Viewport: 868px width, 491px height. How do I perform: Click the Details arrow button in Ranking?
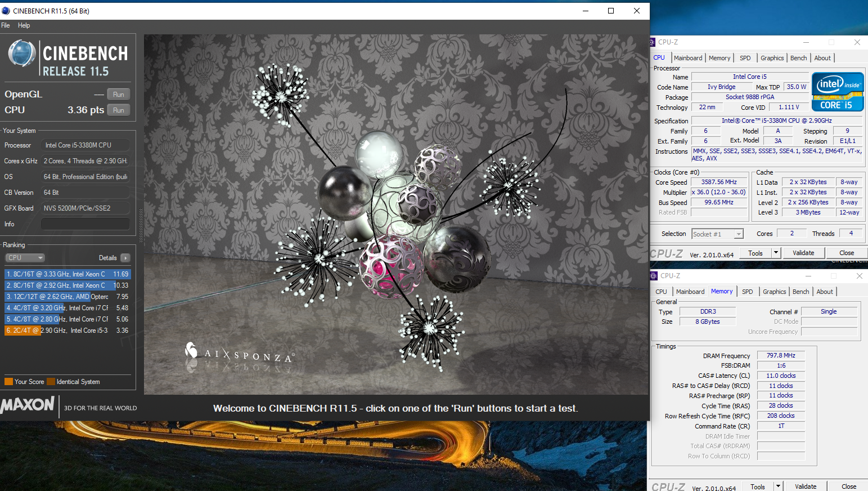tap(125, 258)
